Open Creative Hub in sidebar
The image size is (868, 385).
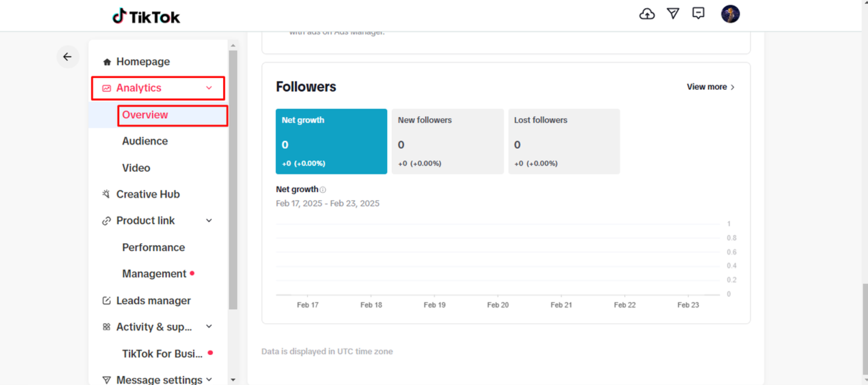click(x=147, y=194)
